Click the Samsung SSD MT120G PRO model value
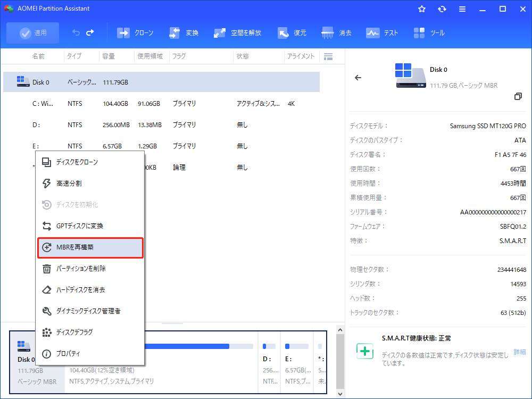This screenshot has width=532, height=399. [488, 126]
